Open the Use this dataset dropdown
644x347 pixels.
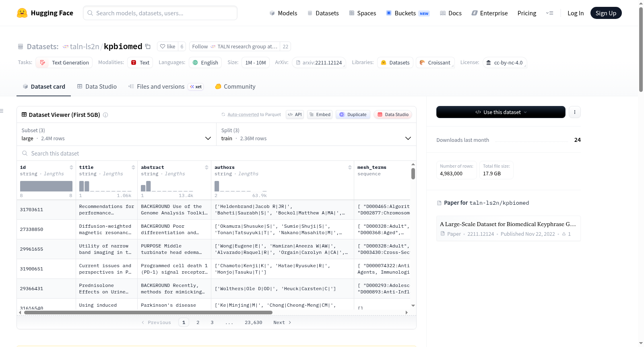(501, 112)
